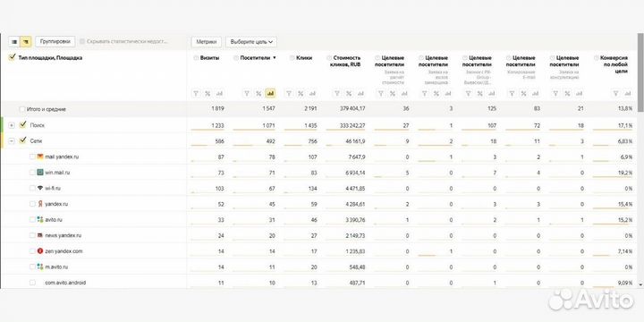Viewport: 644px width, 322px height.
Task: Select the news.yandex.ru row label
Action: click(63, 236)
